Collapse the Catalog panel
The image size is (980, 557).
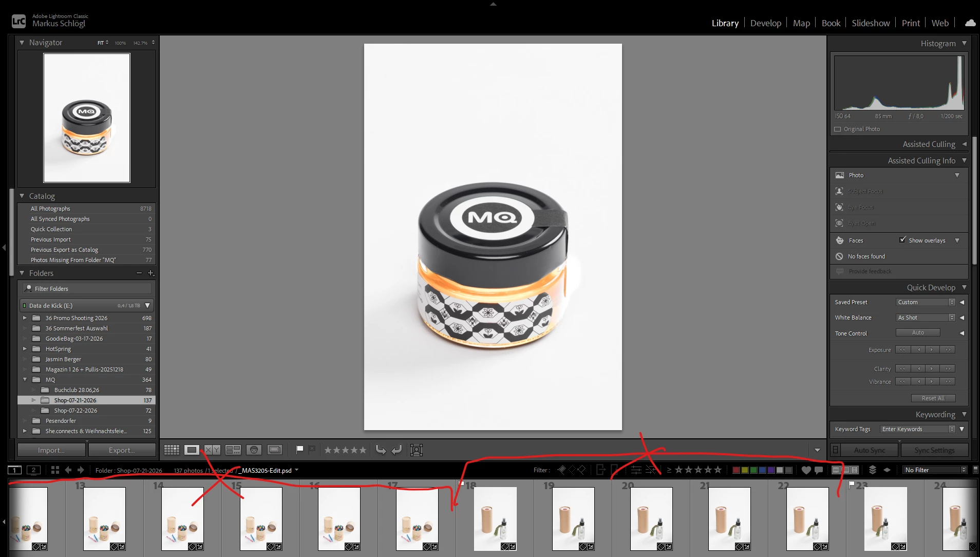[22, 196]
